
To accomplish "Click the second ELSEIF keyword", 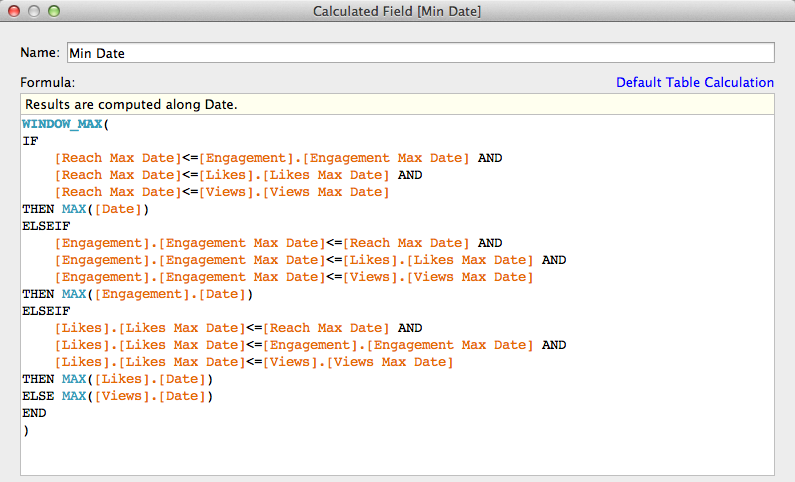I will (x=42, y=311).
